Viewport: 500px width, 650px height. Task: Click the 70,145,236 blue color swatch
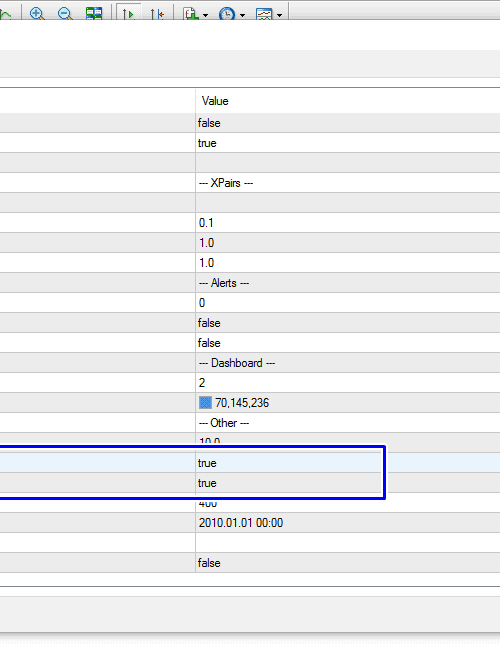[205, 403]
